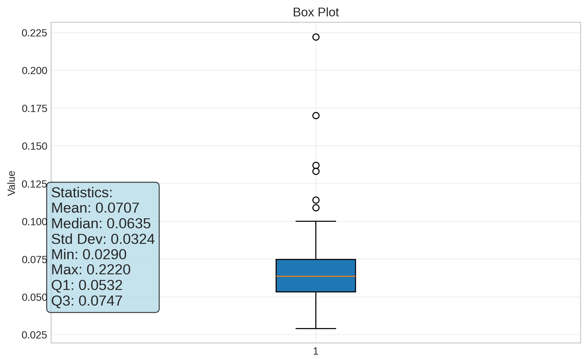Viewport: 588px width, 364px height.
Task: Click the topmost outlier point near 0.222
Action: 316,37
